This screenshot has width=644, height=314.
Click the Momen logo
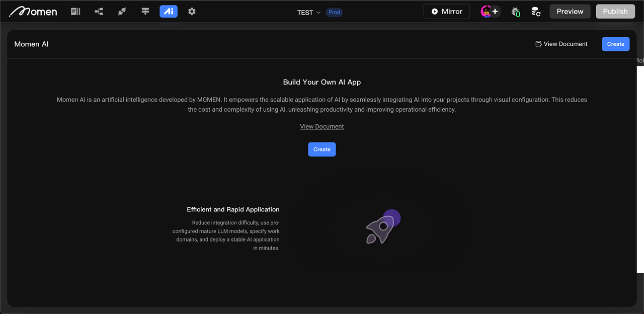33,11
